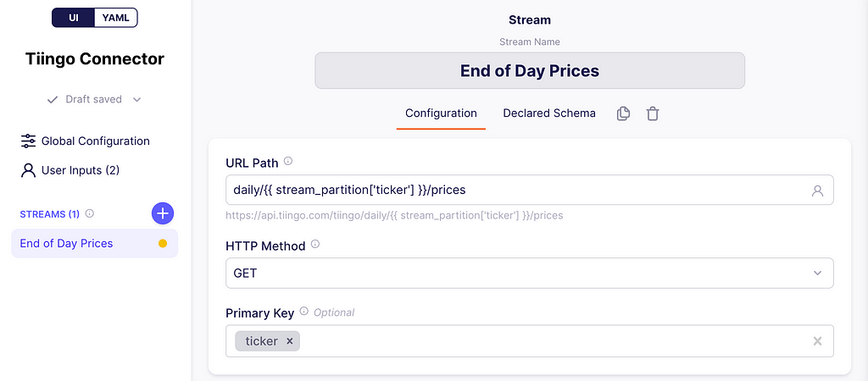Screen dimensions: 868x381
Task: Open the Declared Schema tab
Action: pos(549,113)
